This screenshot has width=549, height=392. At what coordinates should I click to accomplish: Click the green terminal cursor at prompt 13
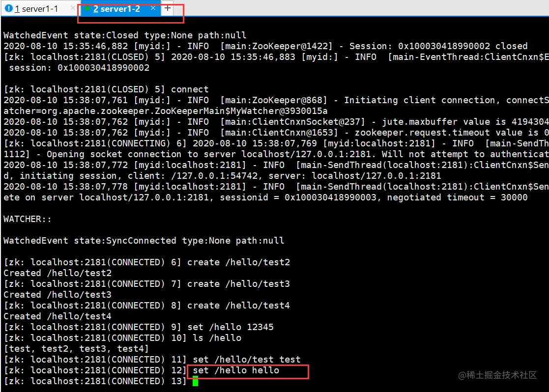point(196,381)
